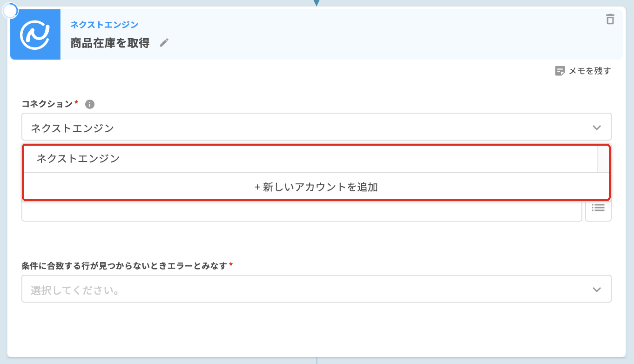Click the trash delete icon
Image resolution: width=634 pixels, height=364 pixels.
tap(610, 19)
